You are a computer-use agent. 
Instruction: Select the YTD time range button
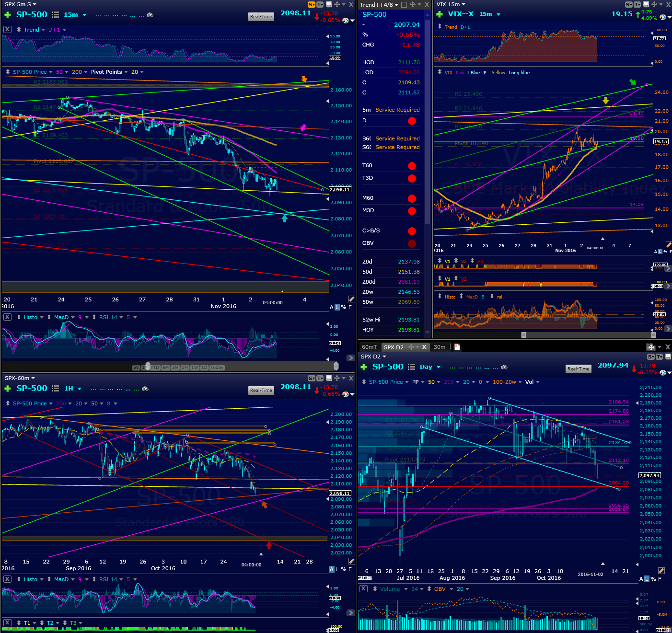155,368
